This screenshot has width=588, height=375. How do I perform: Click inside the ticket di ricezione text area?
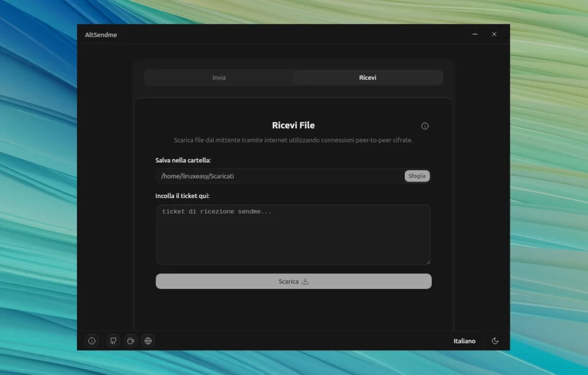point(293,235)
